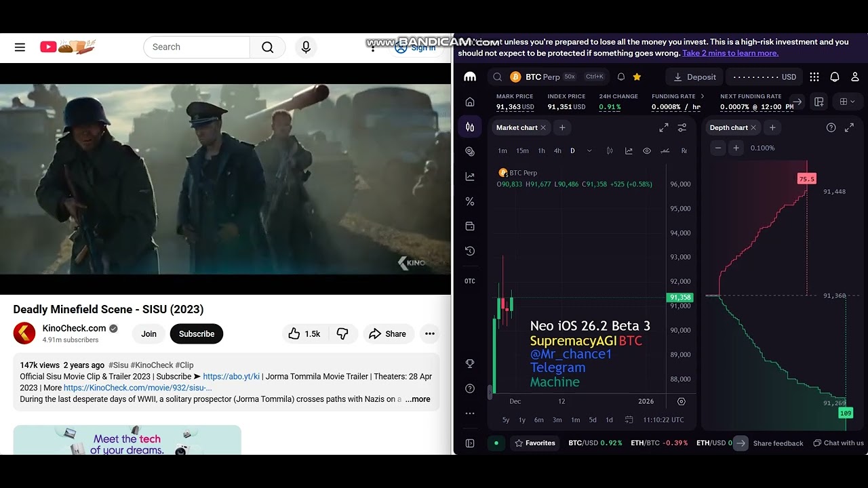Expand video description with ...more
The width and height of the screenshot is (868, 488).
click(418, 399)
